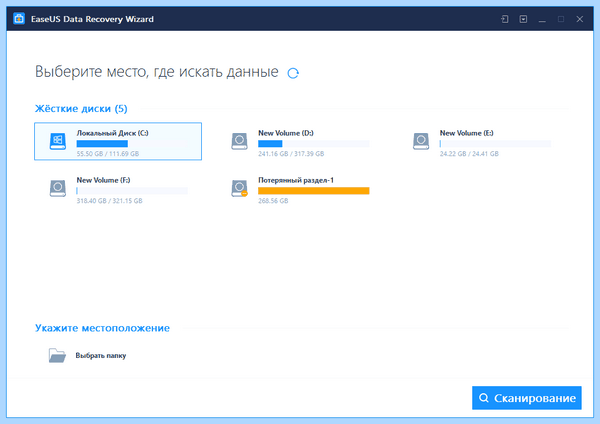Viewport: 600px width, 424px height.
Task: Click the 55.50 GB / 111.69 GB text
Action: point(108,154)
